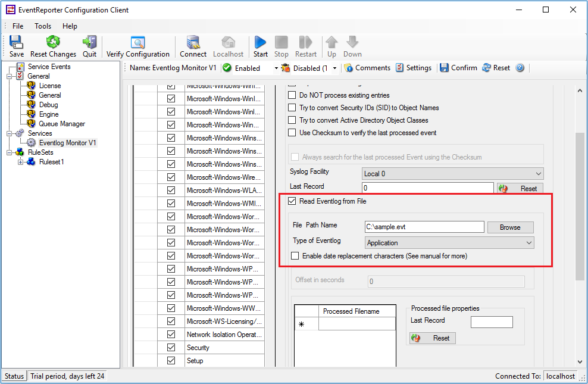Click the empty Processed Filename cell
Screen dimensions: 588x384
click(357, 324)
